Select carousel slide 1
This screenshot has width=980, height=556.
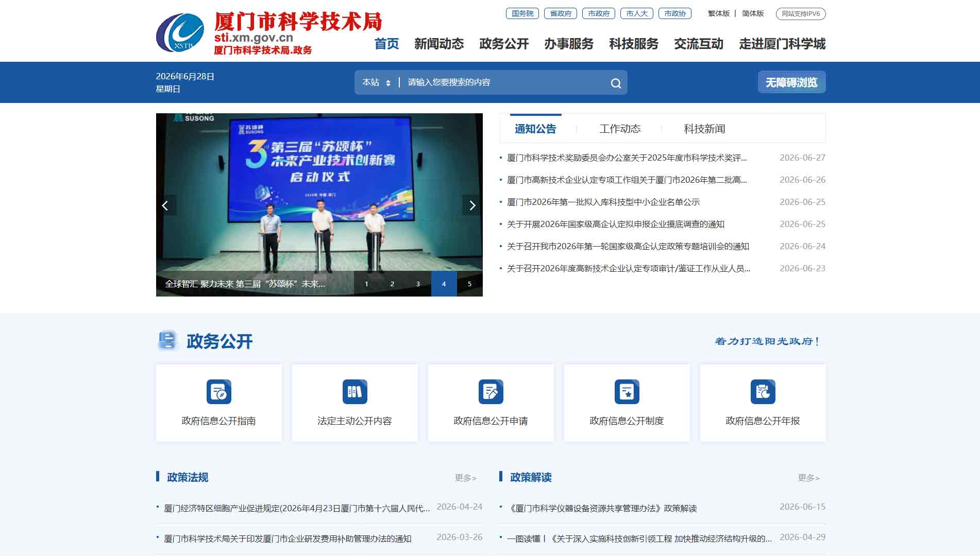pyautogui.click(x=366, y=284)
